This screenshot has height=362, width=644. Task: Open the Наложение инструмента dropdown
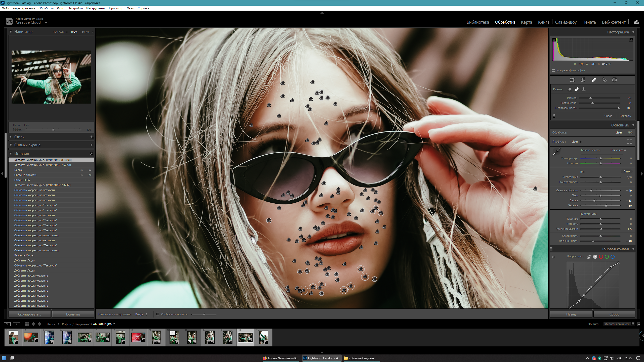[141, 314]
